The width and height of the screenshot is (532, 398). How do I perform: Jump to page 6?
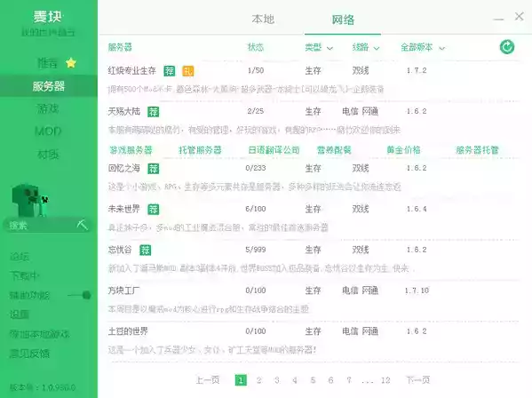tap(330, 380)
